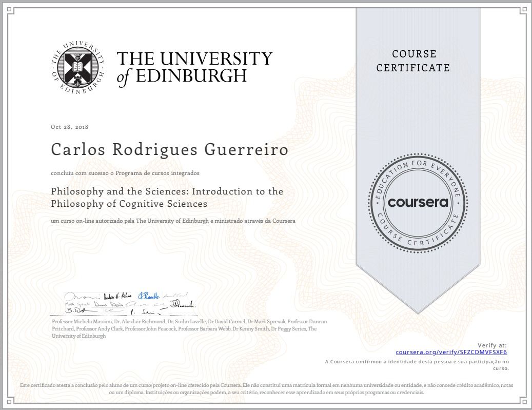Click the "concluiu com sucesso" text line
Screen dimensions: 532x410
125,173
